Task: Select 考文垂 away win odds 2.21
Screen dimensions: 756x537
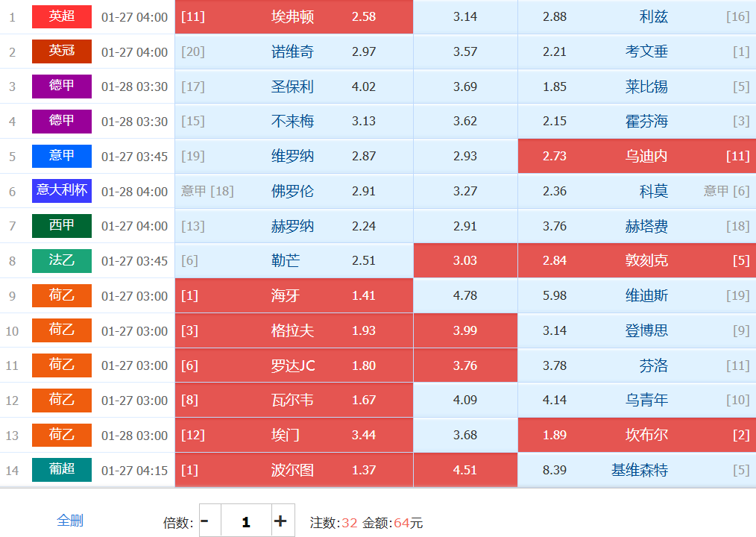Action: (x=636, y=51)
